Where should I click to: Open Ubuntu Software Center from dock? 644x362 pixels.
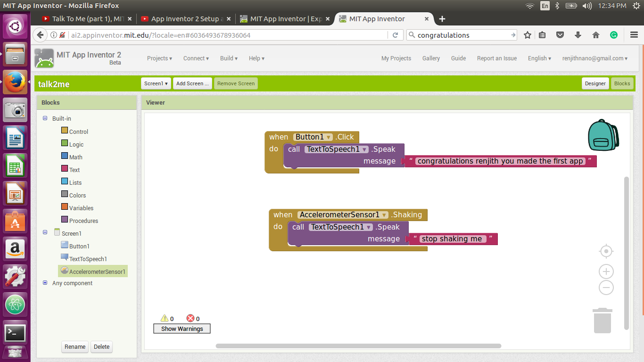[16, 221]
